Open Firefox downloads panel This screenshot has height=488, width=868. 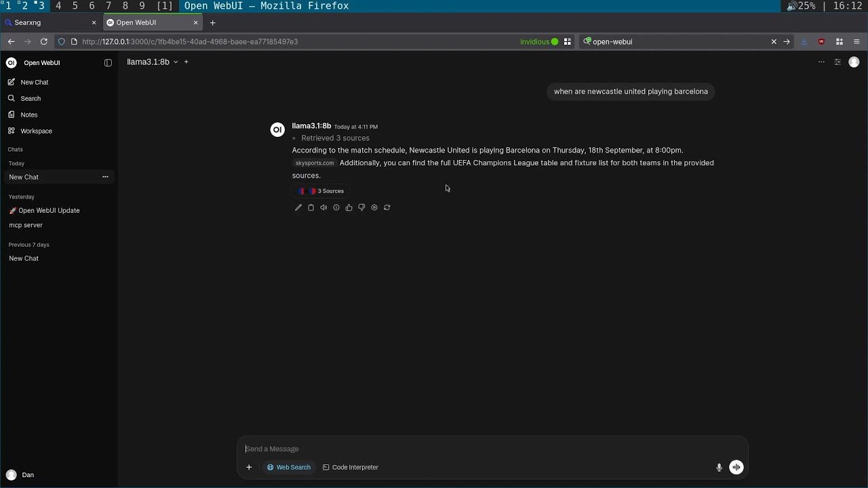pyautogui.click(x=804, y=41)
